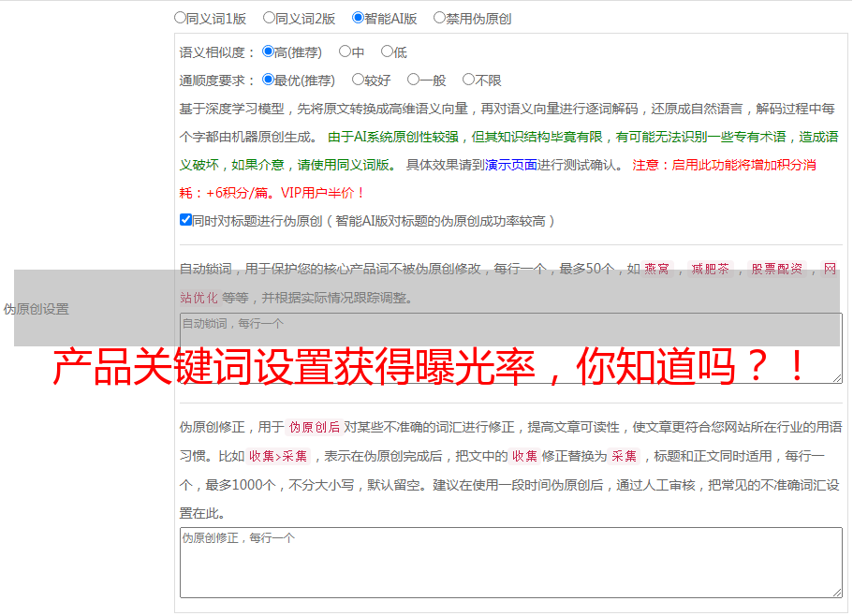Click into the 自动锁词 textarea
Viewport: 853px width, 616px height.
[x=511, y=348]
